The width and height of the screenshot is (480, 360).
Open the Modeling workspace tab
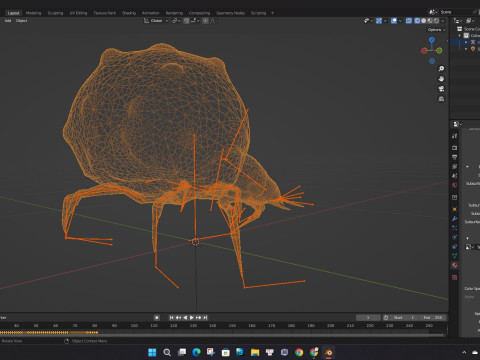tap(34, 13)
